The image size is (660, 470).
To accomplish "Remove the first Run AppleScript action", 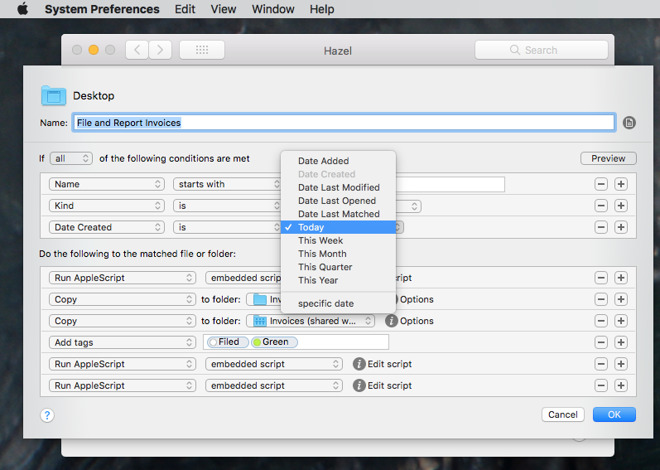I will coord(601,278).
